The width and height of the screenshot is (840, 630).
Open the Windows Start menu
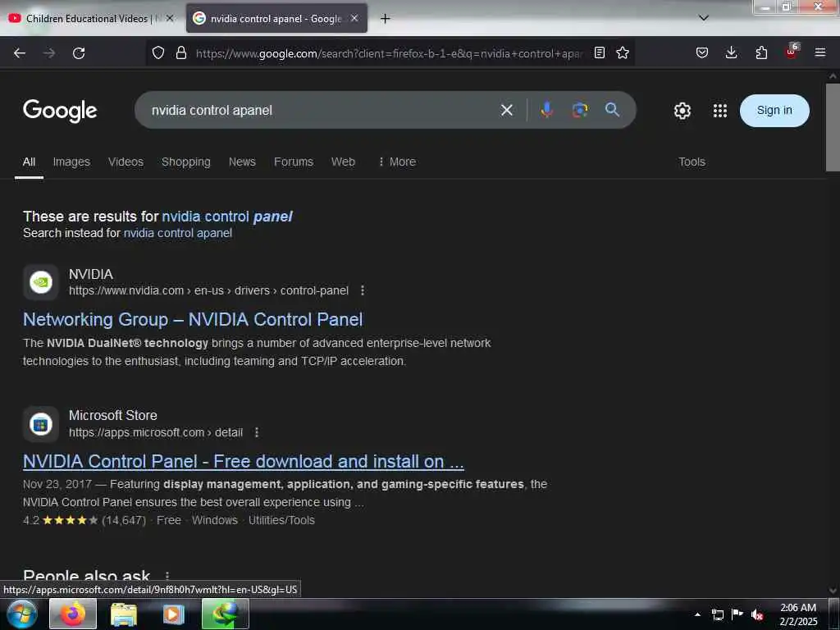click(21, 614)
